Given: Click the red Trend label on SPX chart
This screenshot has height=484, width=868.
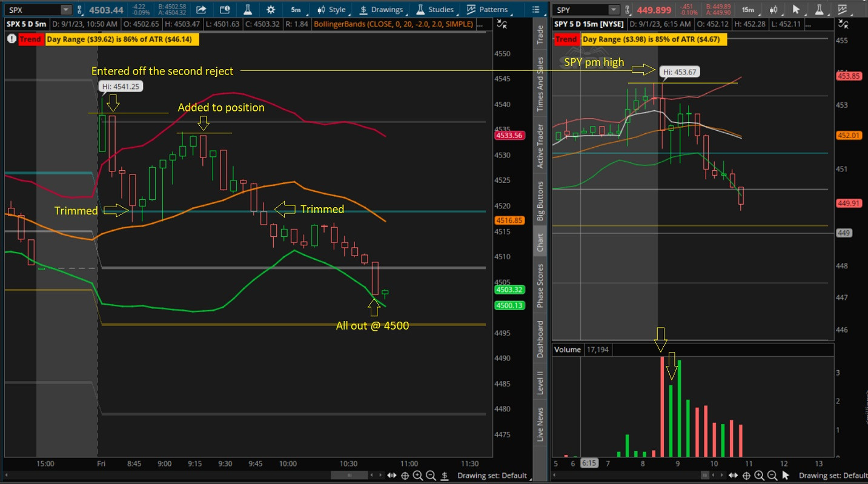Looking at the screenshot, I should click(30, 39).
